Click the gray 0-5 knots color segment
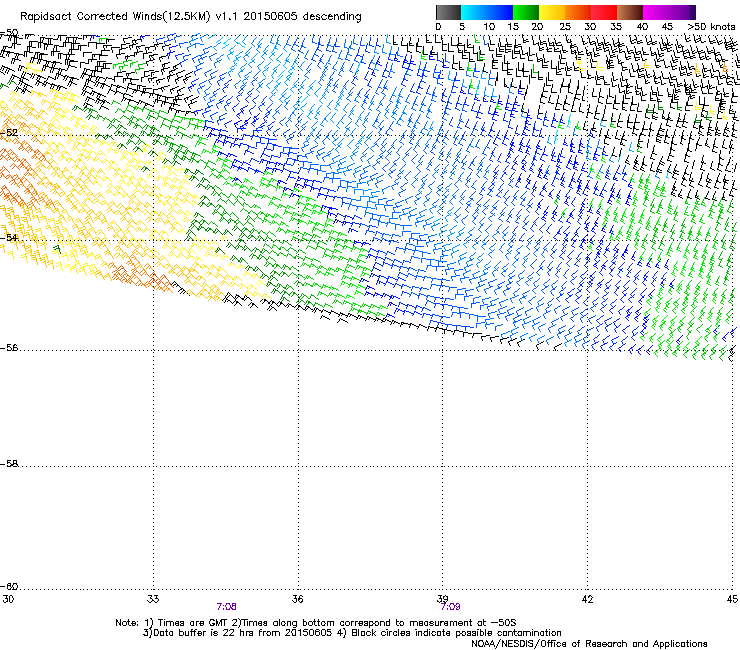740x650 pixels. (x=448, y=12)
